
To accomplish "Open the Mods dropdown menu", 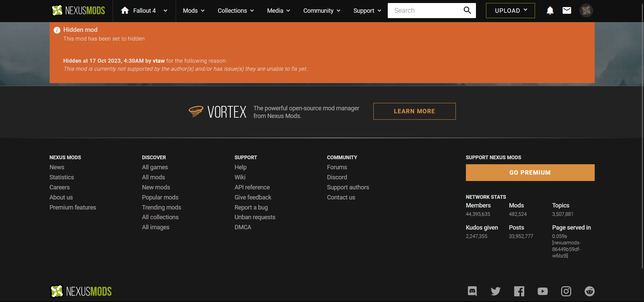I will [194, 11].
